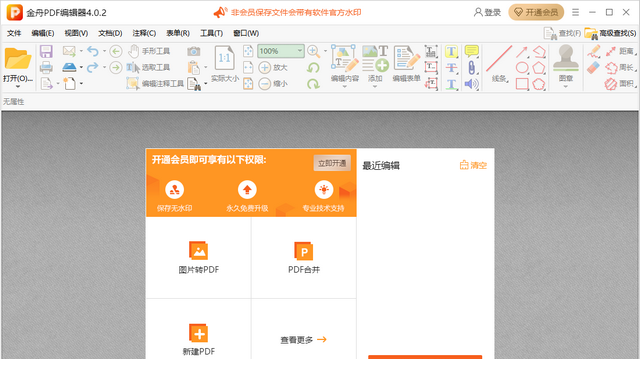Image resolution: width=640 pixels, height=373 pixels.
Task: Click the Clear (清空) recent list link
Action: [473, 165]
